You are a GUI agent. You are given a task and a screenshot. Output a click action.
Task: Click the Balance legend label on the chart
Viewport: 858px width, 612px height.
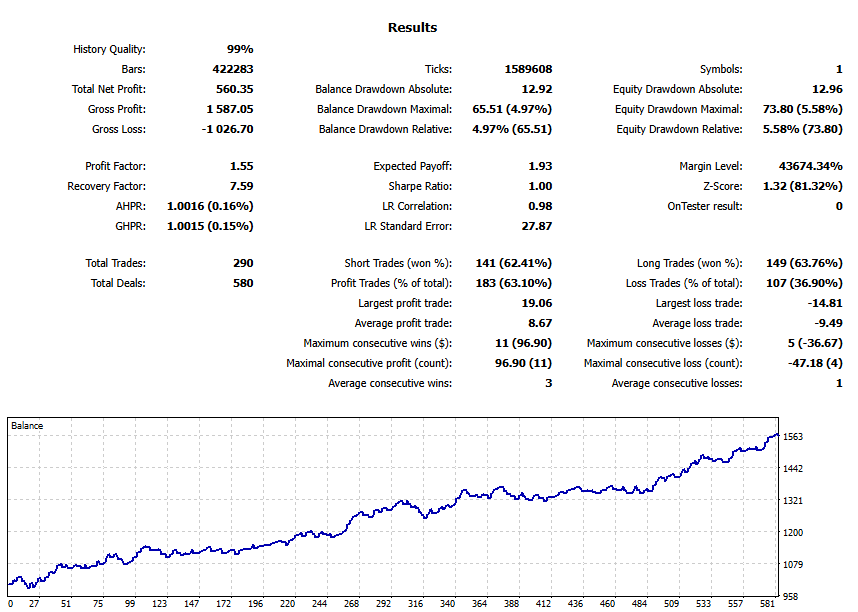pos(27,423)
